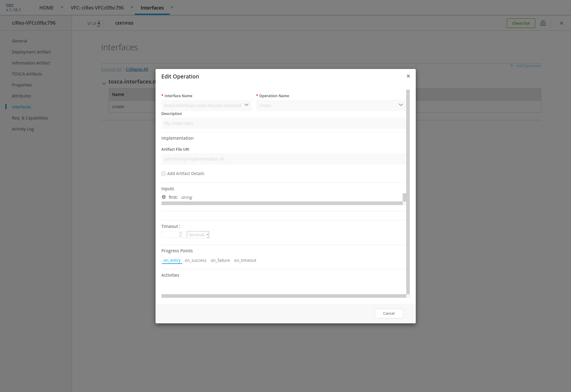Click the archive icon next to Check Out
Viewport: 571px width, 392px height.
pos(543,23)
